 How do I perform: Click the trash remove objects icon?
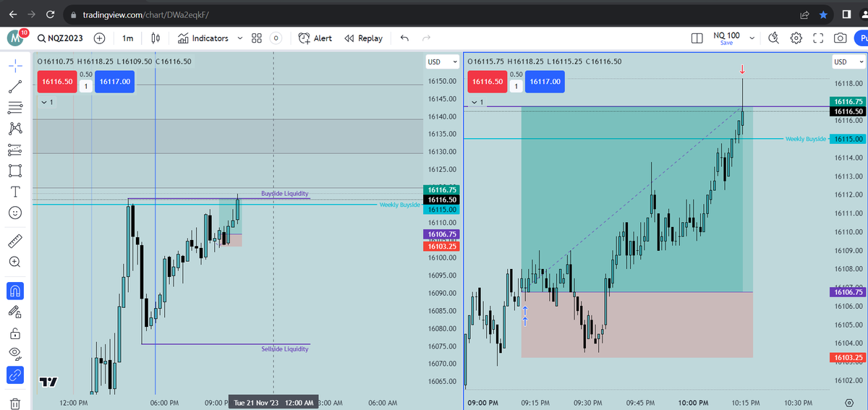pos(14,403)
